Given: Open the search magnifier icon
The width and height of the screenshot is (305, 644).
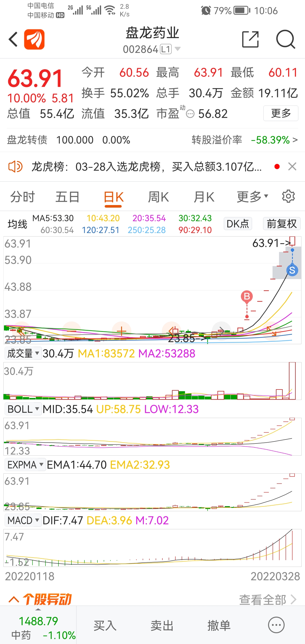Looking at the screenshot, I should coord(286,39).
